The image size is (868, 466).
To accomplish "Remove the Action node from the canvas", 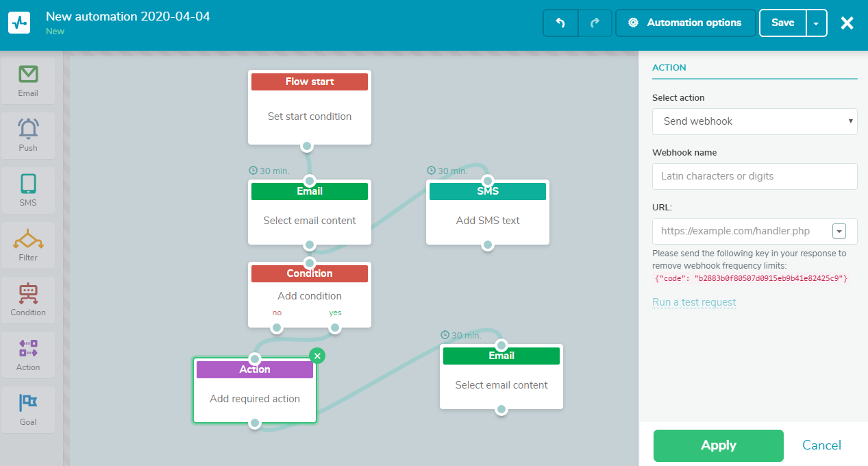I will [317, 356].
